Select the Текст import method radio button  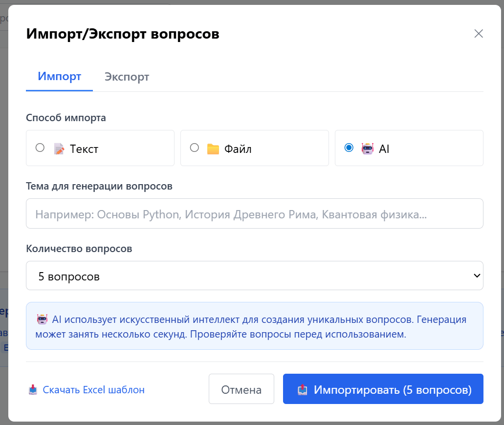(x=40, y=148)
